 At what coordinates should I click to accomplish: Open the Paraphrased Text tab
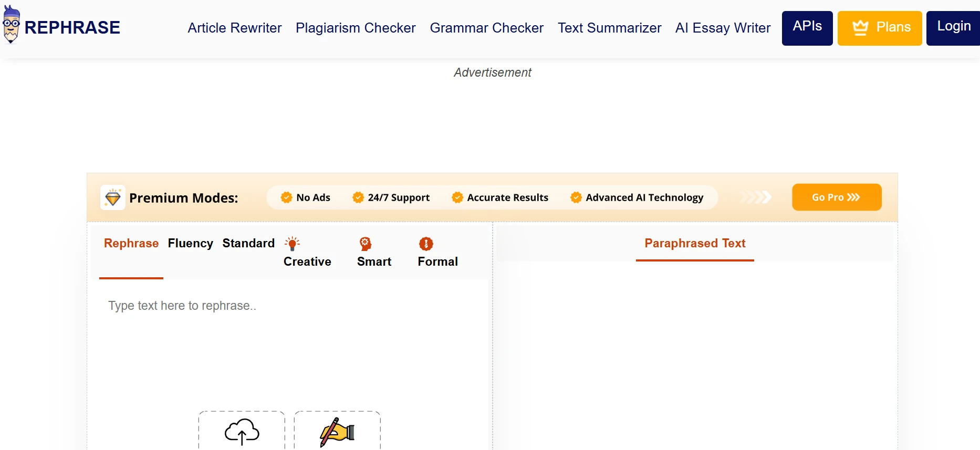[695, 244]
